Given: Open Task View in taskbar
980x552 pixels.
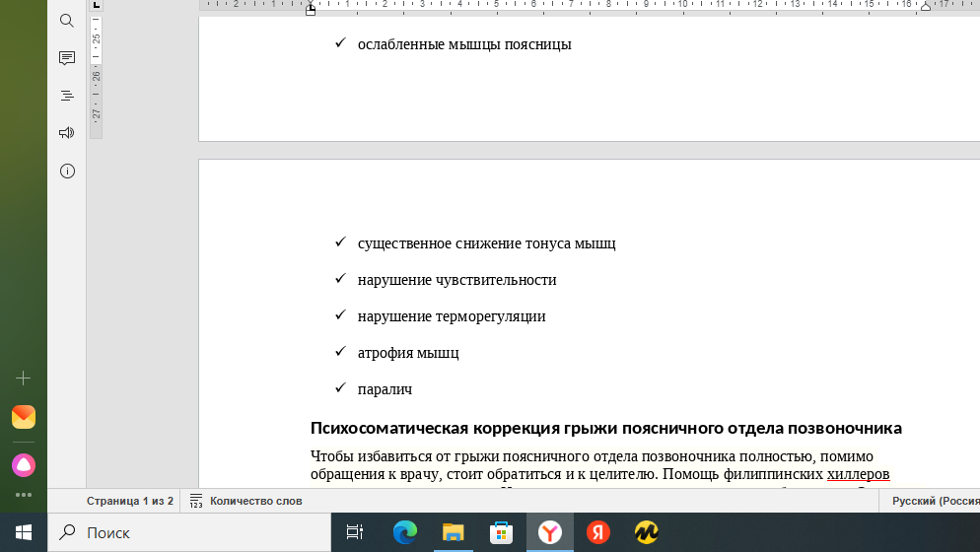Looking at the screenshot, I should pos(354,532).
